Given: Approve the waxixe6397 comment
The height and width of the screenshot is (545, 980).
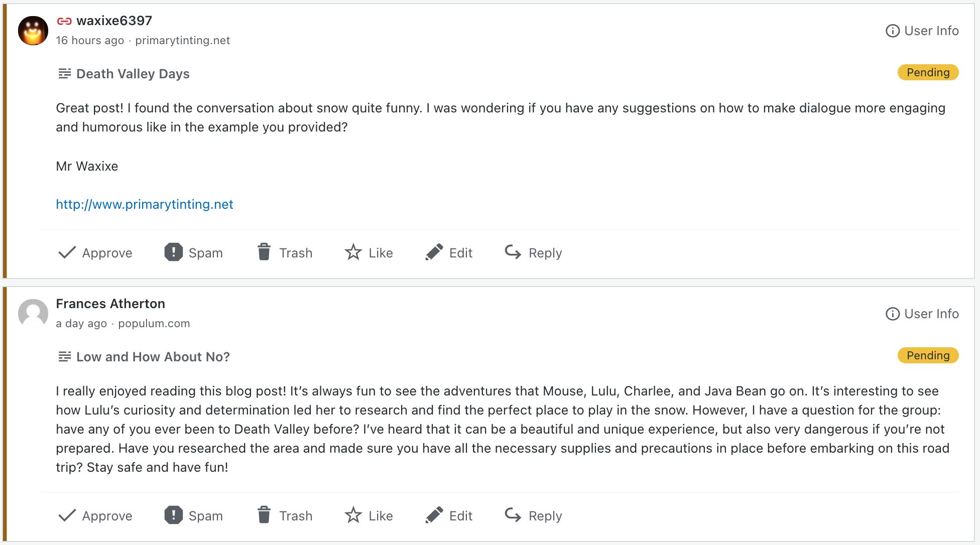Looking at the screenshot, I should tap(95, 253).
